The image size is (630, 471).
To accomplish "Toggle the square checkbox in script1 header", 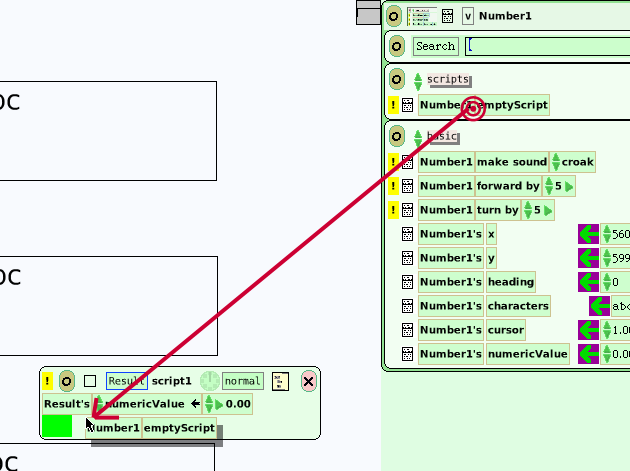I will pyautogui.click(x=90, y=381).
